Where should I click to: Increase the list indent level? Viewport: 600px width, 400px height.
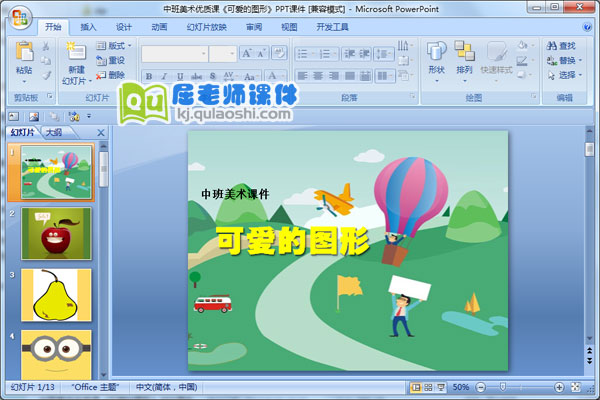[x=364, y=54]
